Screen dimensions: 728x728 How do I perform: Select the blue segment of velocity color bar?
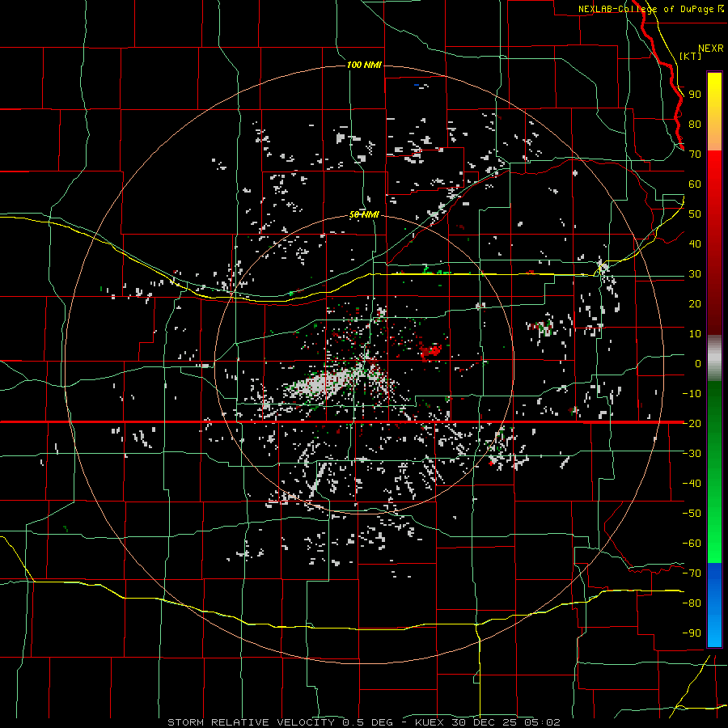click(x=714, y=604)
